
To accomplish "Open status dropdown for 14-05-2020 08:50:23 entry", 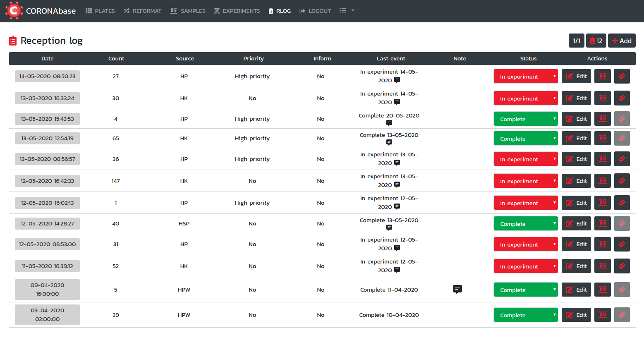I will (x=525, y=76).
